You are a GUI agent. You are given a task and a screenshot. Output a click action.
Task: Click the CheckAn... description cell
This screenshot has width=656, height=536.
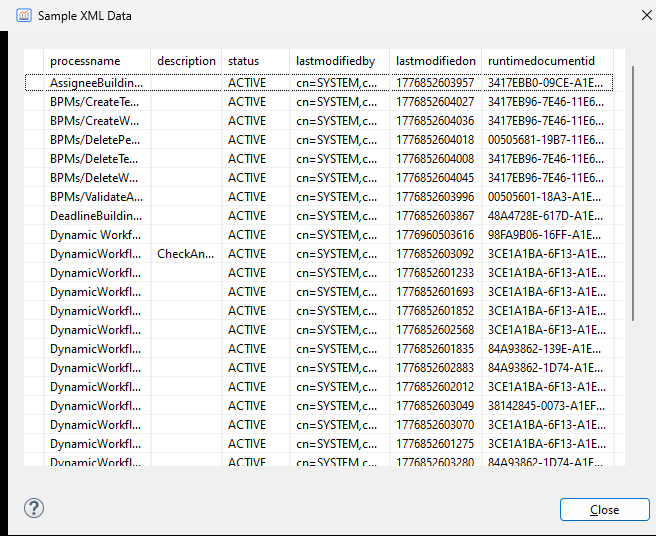[186, 254]
